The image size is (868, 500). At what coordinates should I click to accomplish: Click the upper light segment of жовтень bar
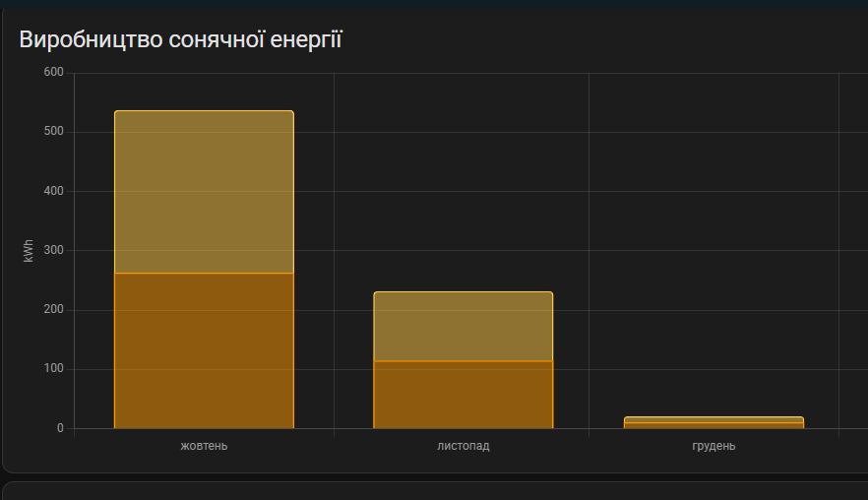pyautogui.click(x=205, y=192)
